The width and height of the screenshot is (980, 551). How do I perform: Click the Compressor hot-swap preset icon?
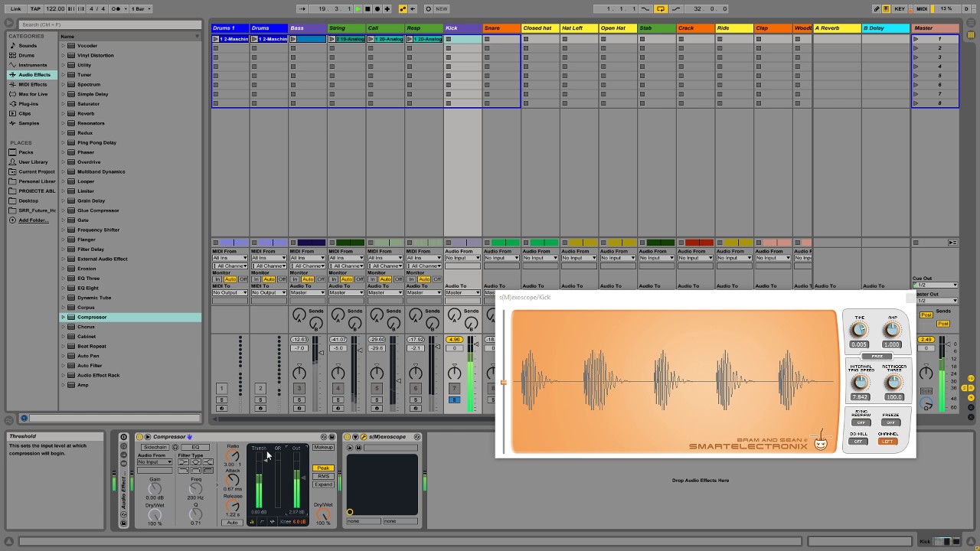coord(324,437)
